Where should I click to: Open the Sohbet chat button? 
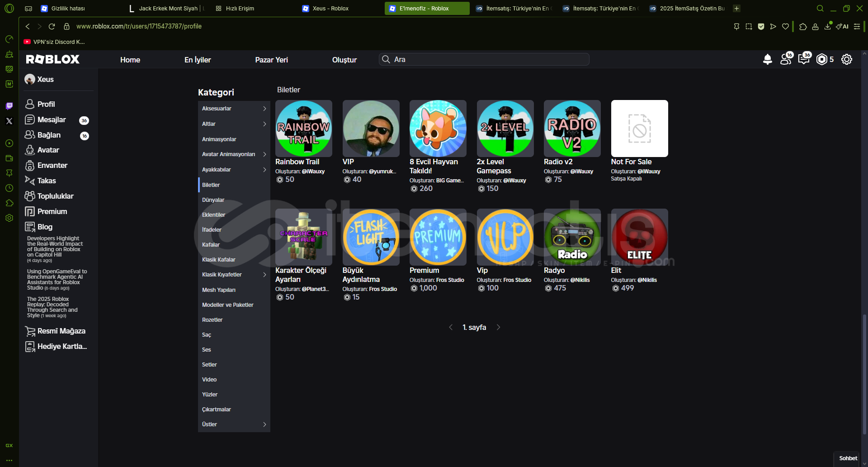click(848, 458)
